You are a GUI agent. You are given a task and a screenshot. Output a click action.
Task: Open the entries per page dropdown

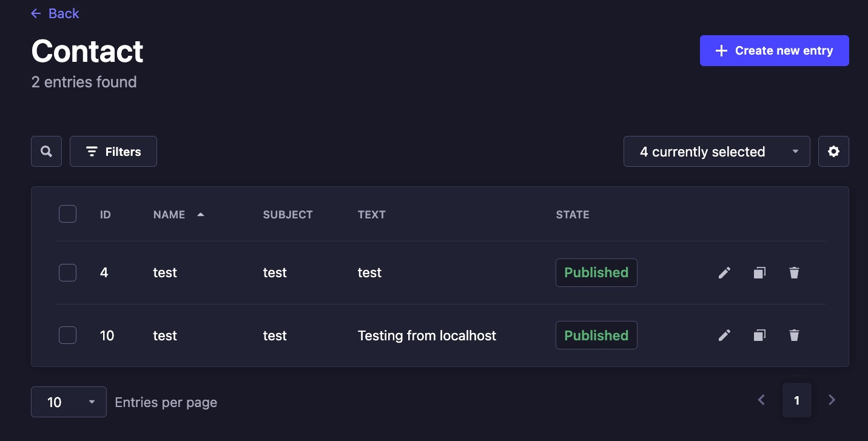(69, 402)
